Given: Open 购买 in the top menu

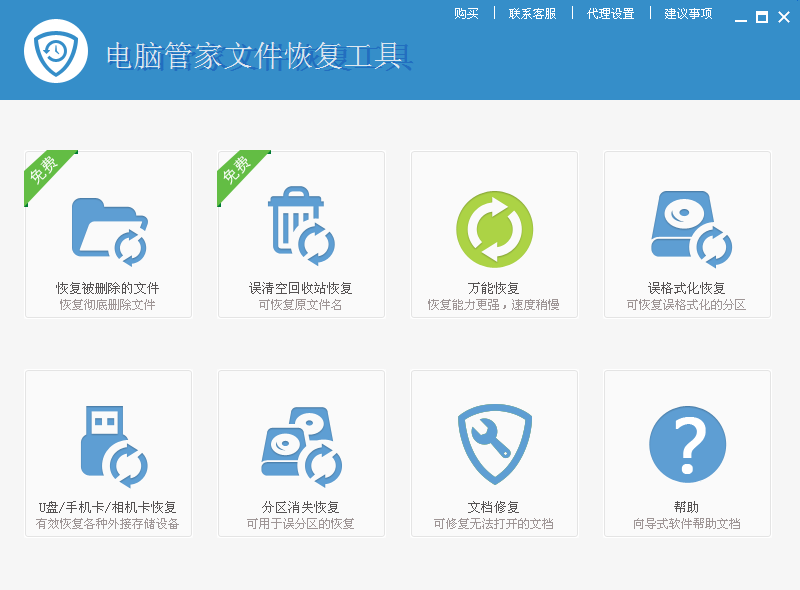Looking at the screenshot, I should point(466,13).
